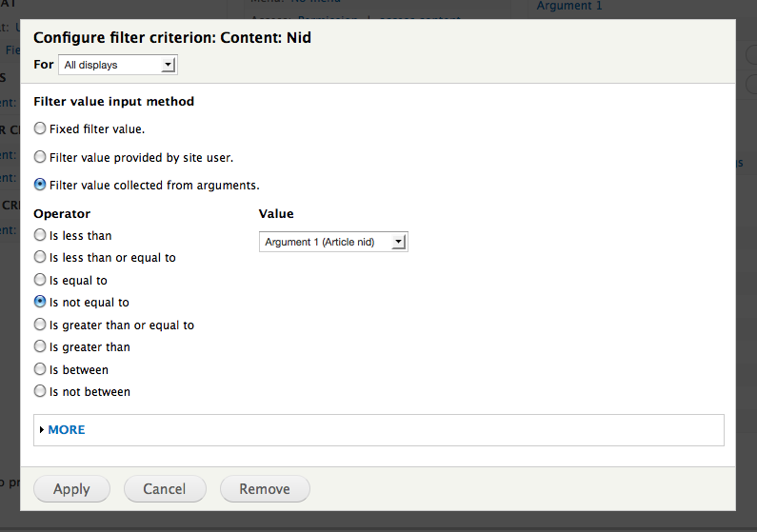Image resolution: width=757 pixels, height=532 pixels.
Task: Select 'Filter value collected from arguments' option
Action: 40,185
